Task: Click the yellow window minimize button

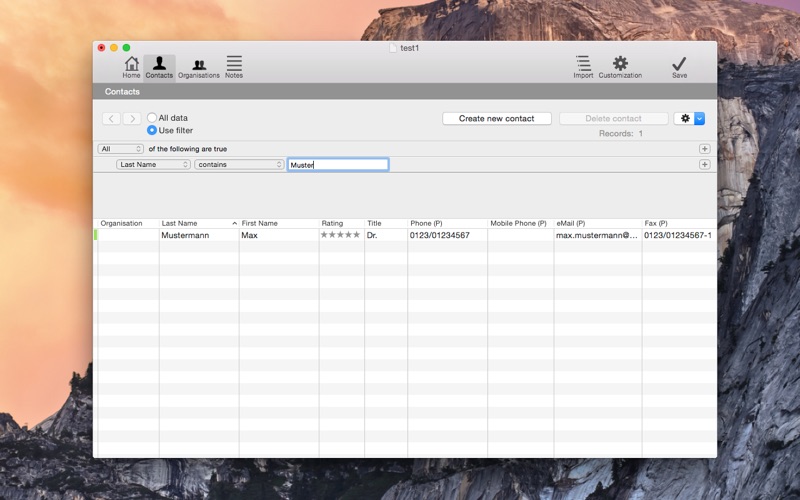Action: pyautogui.click(x=114, y=47)
